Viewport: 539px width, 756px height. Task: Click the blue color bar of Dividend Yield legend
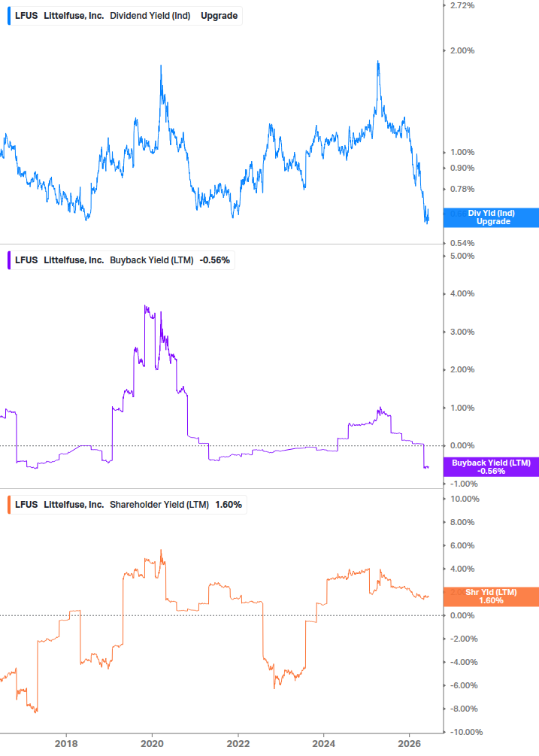[9, 16]
